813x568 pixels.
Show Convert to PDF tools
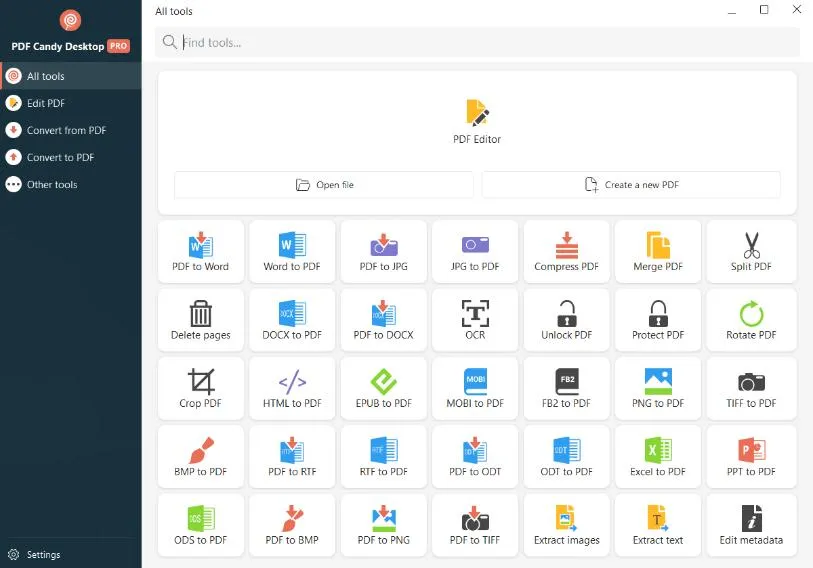[x=71, y=157]
